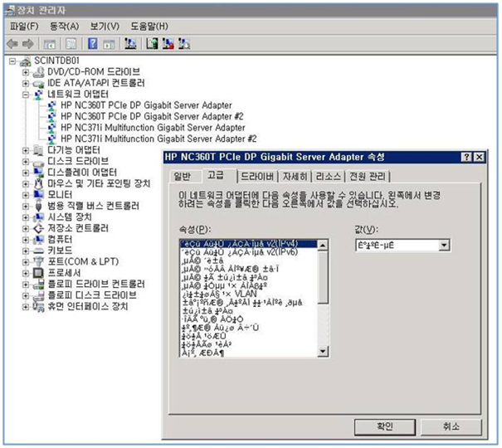Open the 파일(F) menu
Screen dimensions: 502x448
24,27
